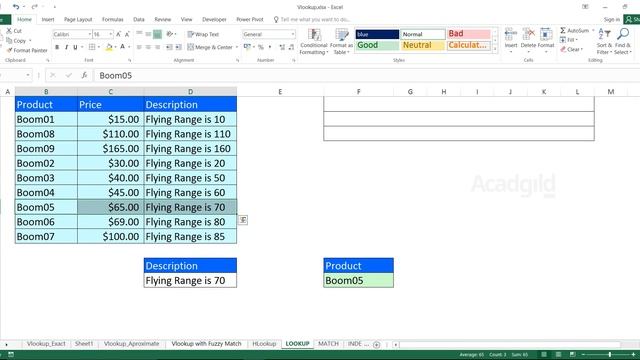Screen dimensions: 640x360
Task: Open the Formulas ribbon tab
Action: pos(113,20)
